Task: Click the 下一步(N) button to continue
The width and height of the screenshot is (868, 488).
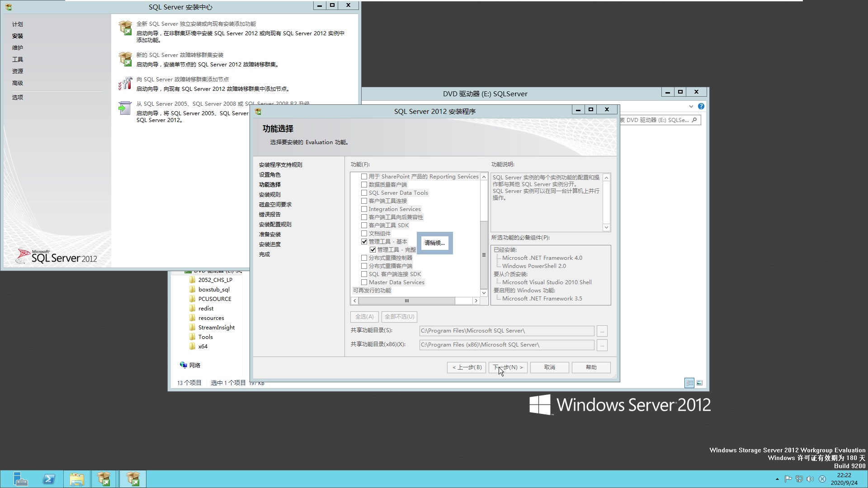Action: (507, 367)
